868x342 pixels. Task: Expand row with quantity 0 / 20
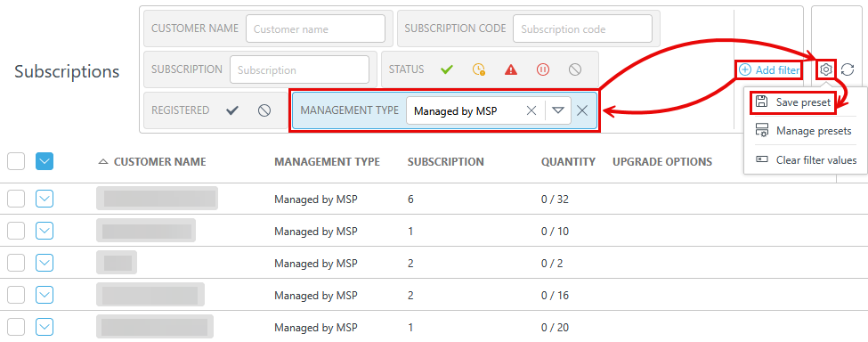coord(45,327)
